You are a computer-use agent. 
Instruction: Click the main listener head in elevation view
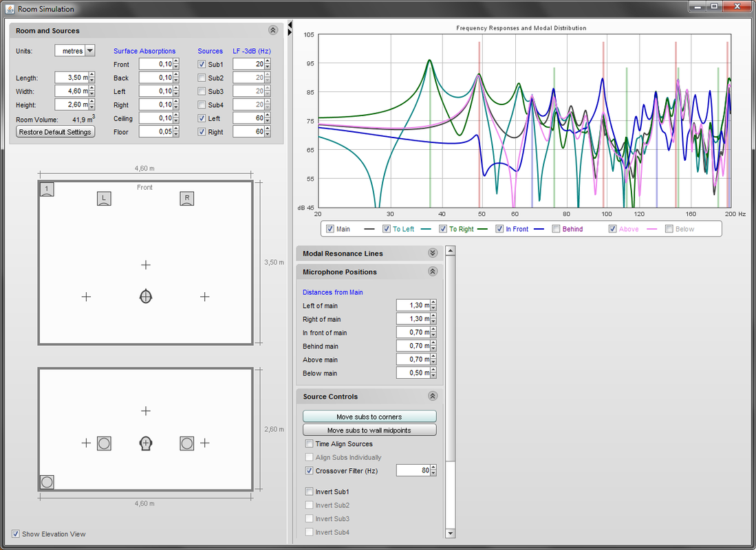[146, 443]
